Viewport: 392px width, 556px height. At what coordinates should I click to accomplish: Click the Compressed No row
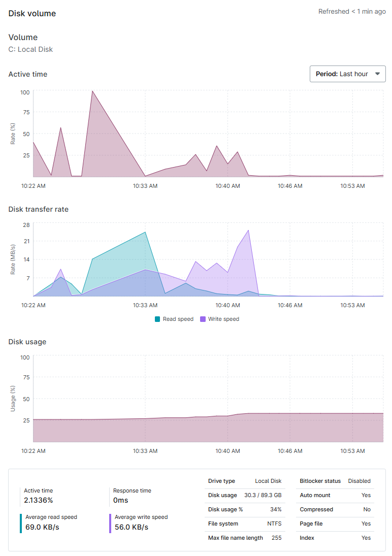coord(335,509)
